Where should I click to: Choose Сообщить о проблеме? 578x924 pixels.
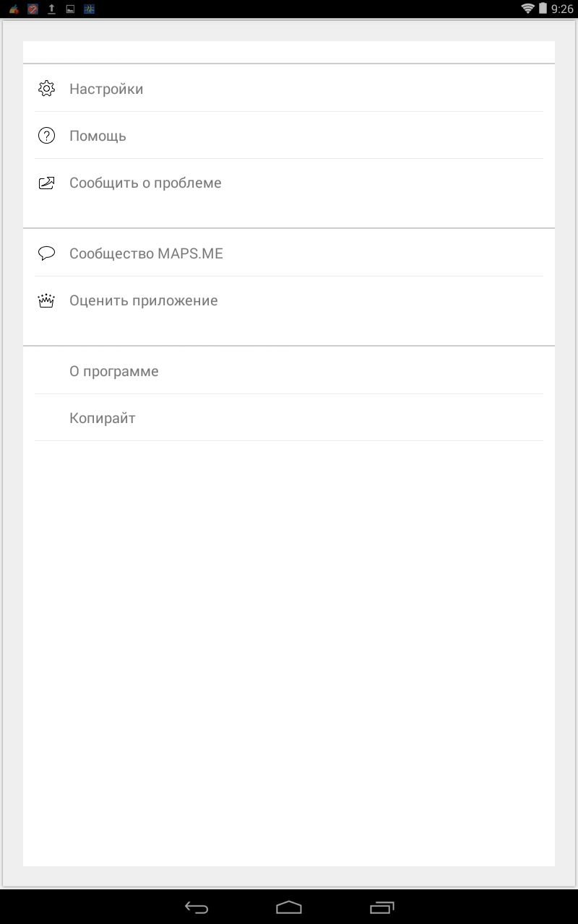pos(145,183)
